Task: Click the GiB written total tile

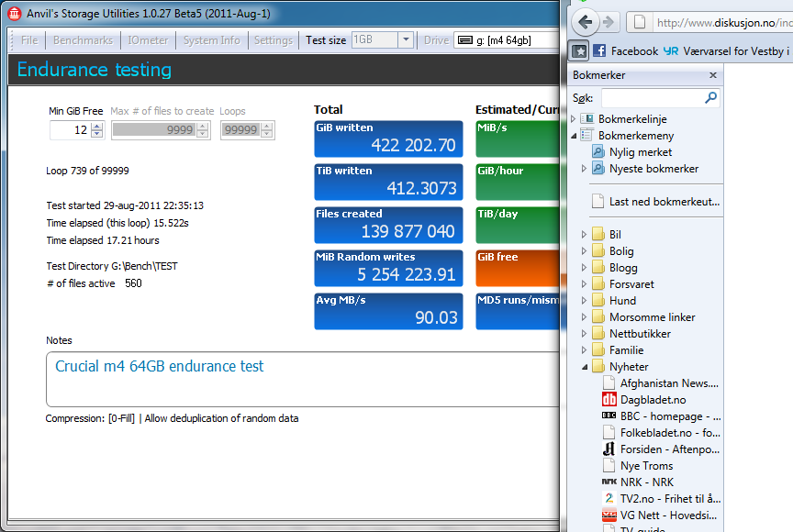Action: point(388,139)
